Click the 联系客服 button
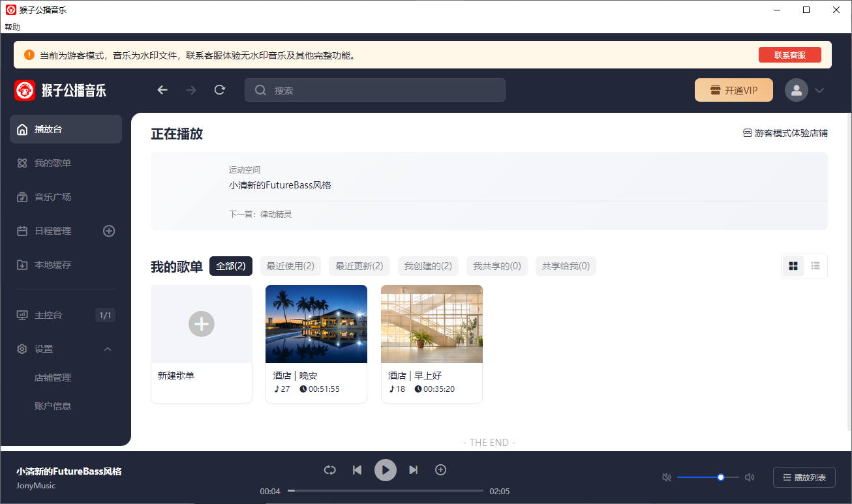This screenshot has height=504, width=852. [790, 55]
